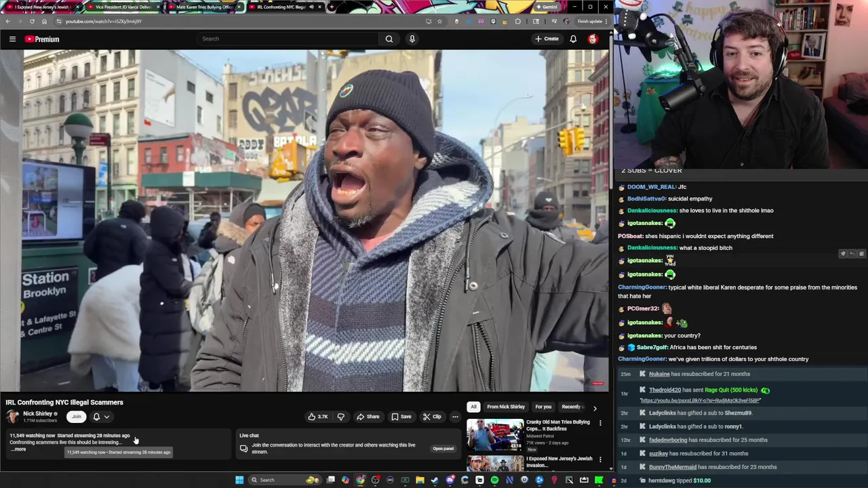Open File Explorer from the taskbar

pyautogui.click(x=420, y=480)
